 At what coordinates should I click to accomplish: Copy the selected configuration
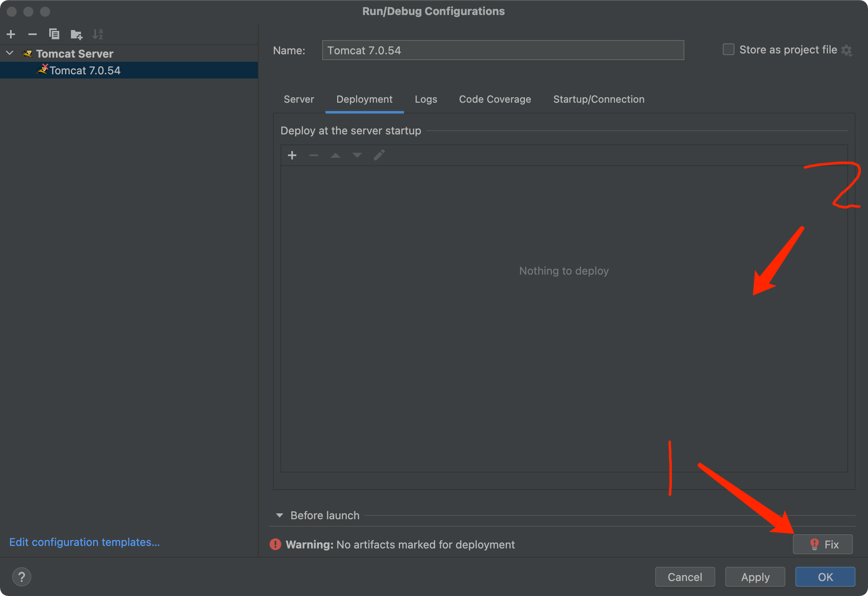(54, 34)
